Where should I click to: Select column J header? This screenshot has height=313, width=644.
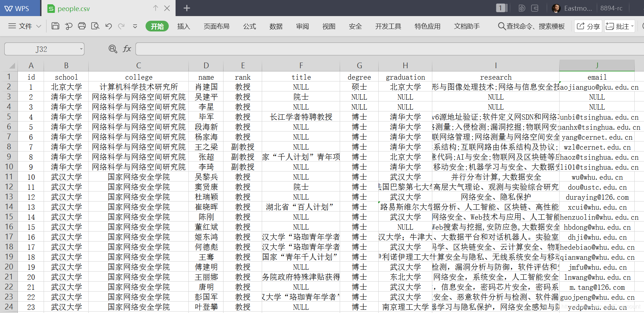(x=597, y=65)
